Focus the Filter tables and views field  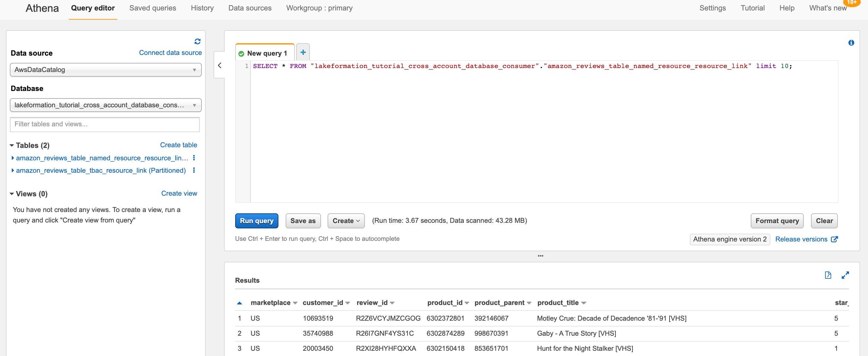[105, 124]
